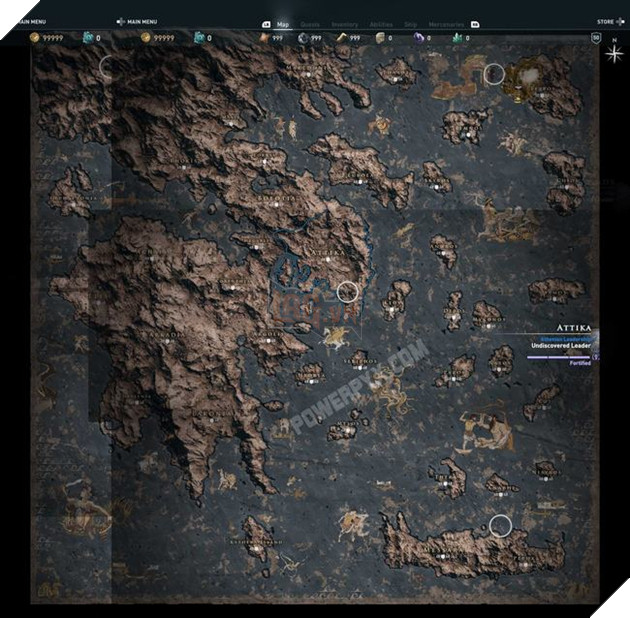The image size is (630, 618).
Task: Click the 999 value beside olive wood
Action: (355, 38)
